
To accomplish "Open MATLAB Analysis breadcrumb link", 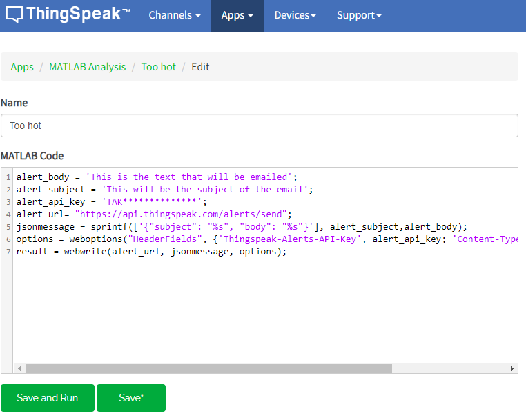I will [x=88, y=67].
